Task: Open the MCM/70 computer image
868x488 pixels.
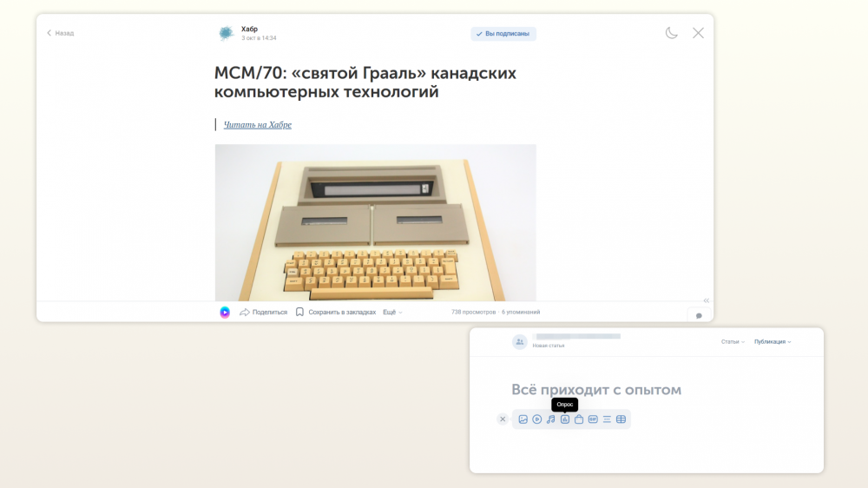Action: pos(375,222)
